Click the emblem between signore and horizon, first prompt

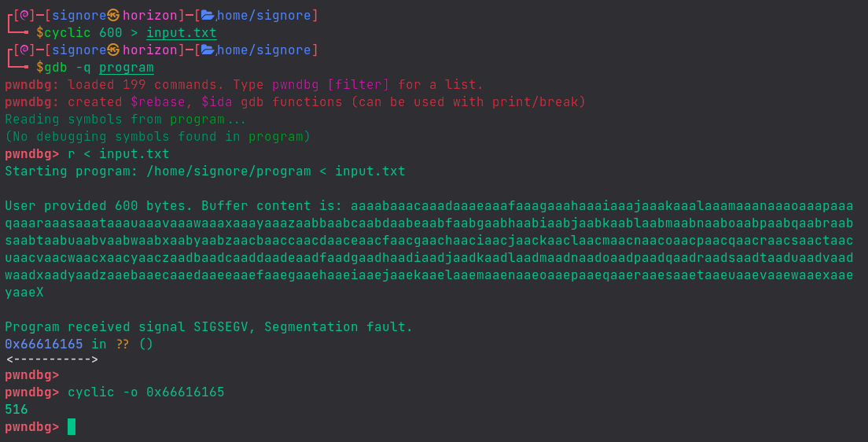114,15
